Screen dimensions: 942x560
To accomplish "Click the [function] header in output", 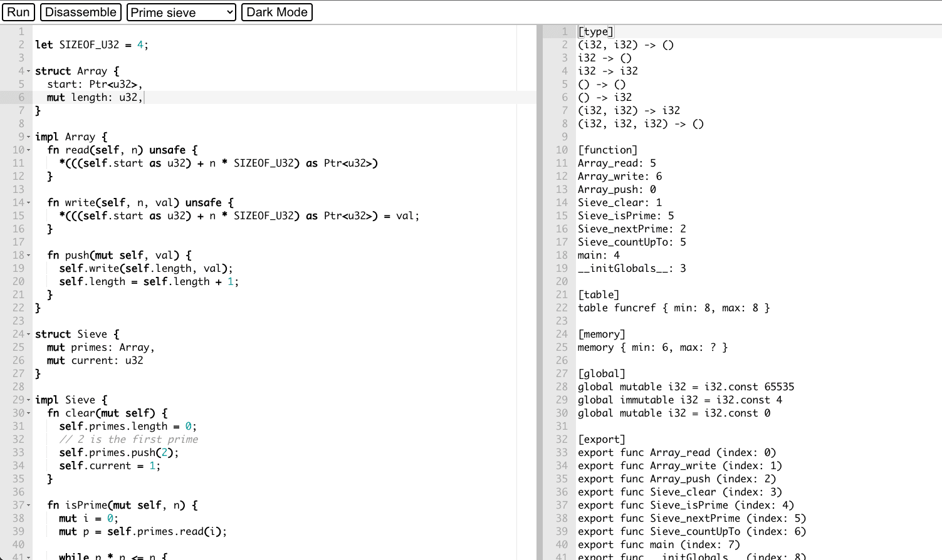I will [607, 150].
